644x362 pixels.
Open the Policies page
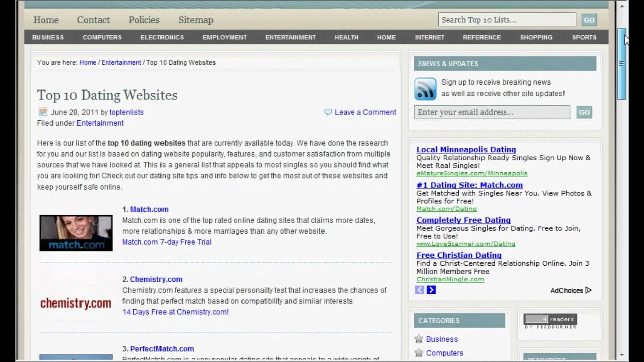click(x=144, y=20)
